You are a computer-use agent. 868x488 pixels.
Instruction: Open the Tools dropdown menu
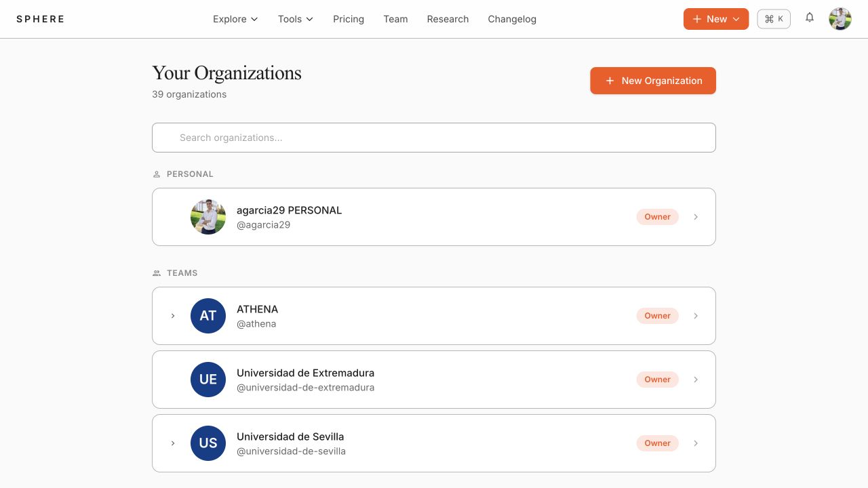pos(296,19)
